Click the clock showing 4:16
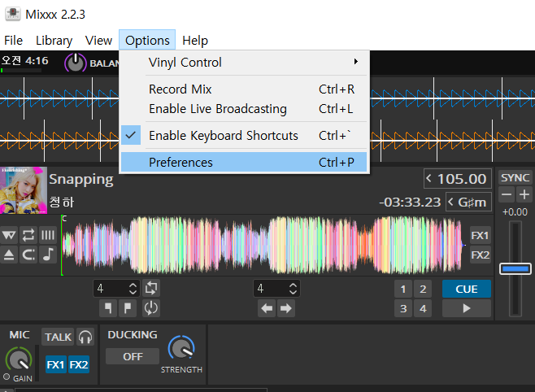The height and width of the screenshot is (392, 535). click(25, 61)
